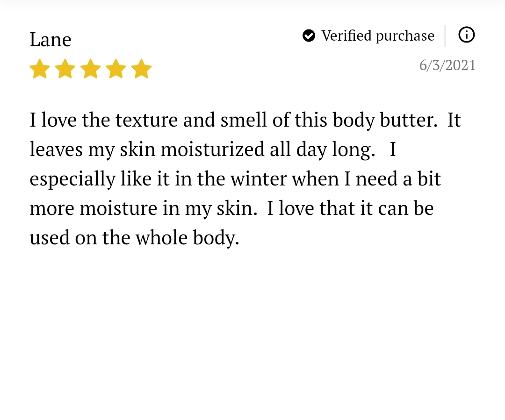Click the verified purchase checkmark badge
The image size is (505, 420).
tap(309, 36)
